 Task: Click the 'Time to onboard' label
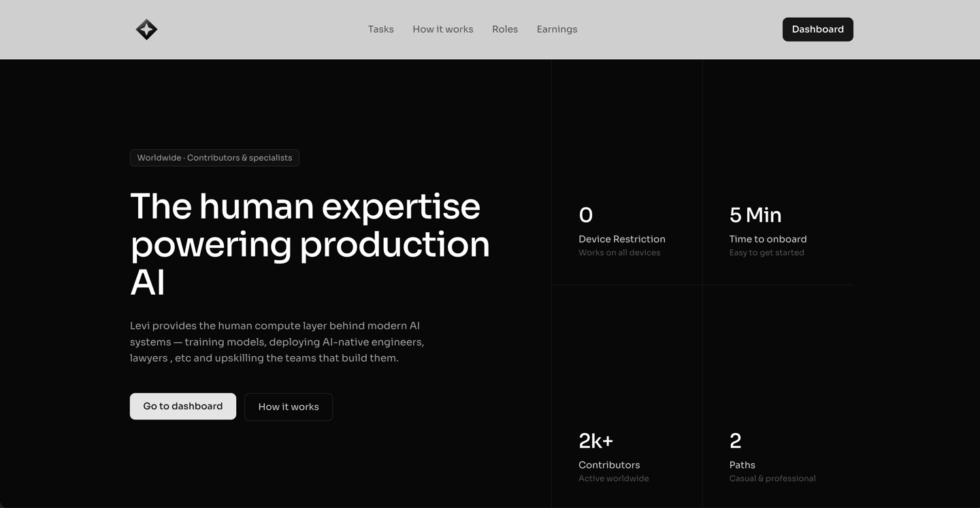coord(768,239)
